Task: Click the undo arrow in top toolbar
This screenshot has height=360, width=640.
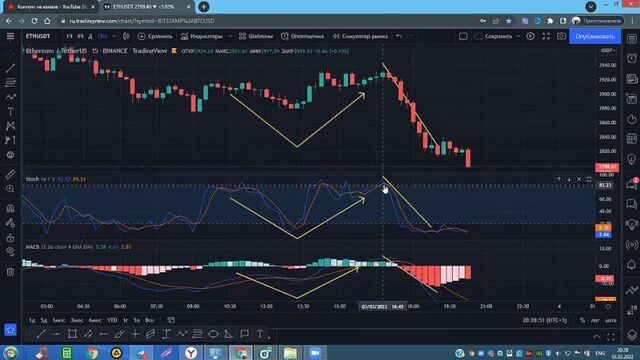Action: tap(399, 36)
